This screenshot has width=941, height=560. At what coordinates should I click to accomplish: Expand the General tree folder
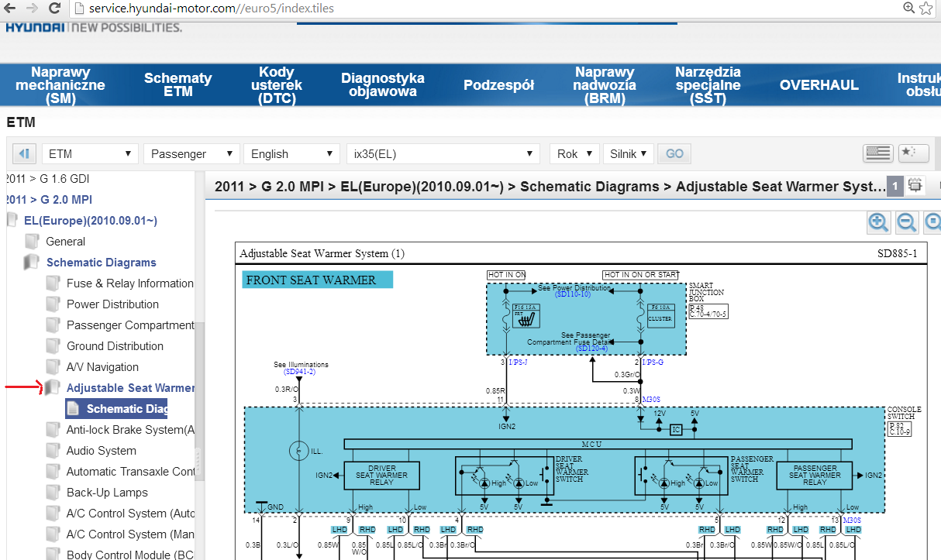point(65,242)
